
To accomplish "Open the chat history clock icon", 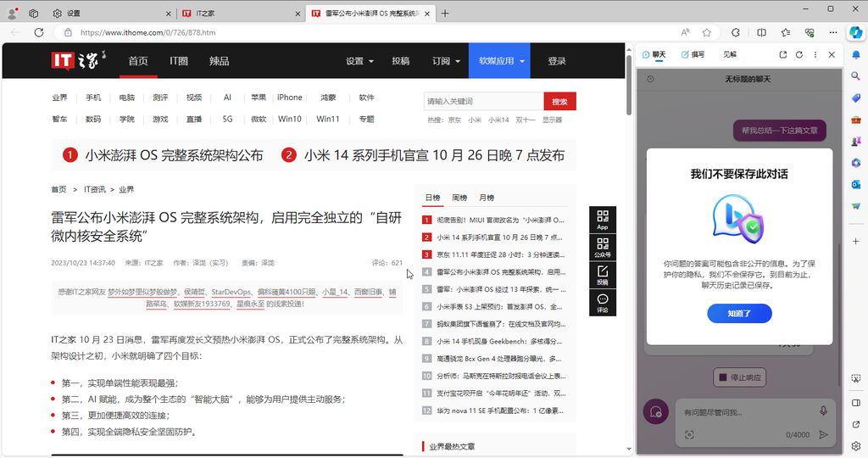I will 650,79.
